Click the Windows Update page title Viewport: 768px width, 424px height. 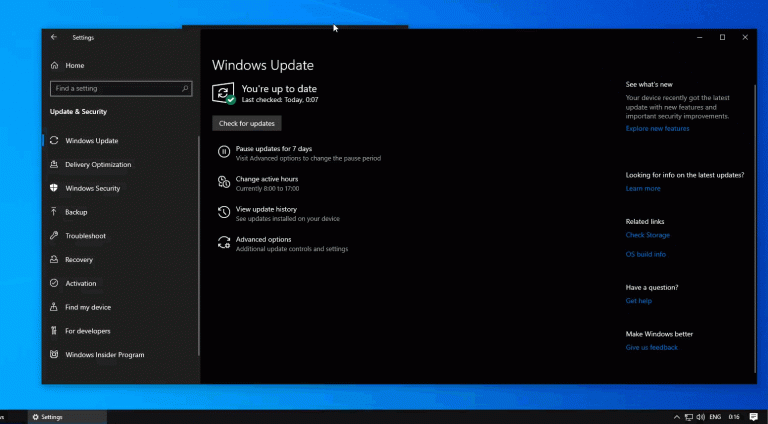click(263, 65)
